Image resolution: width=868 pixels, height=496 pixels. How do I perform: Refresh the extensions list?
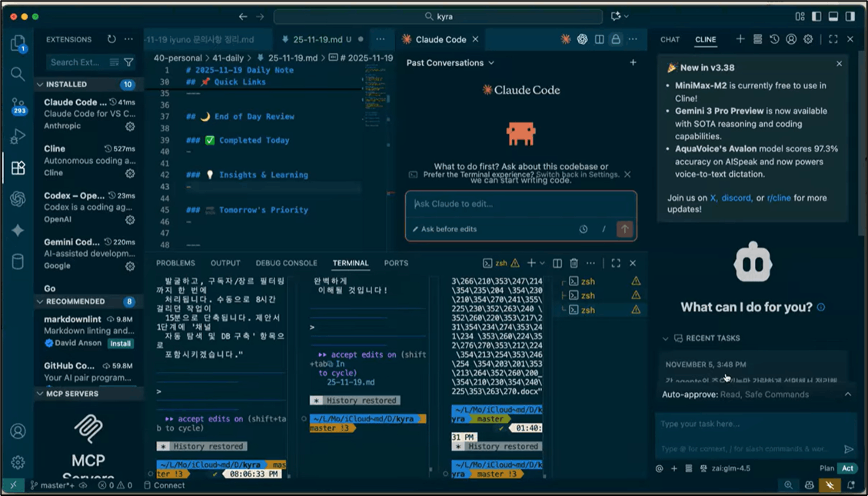[x=111, y=39]
